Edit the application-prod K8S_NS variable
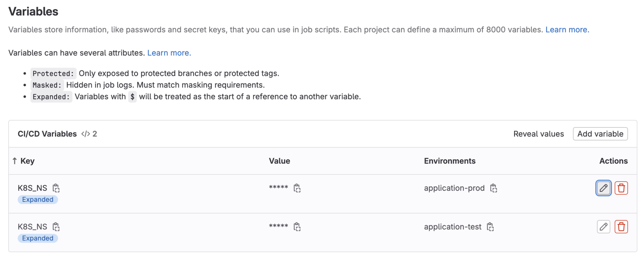 (x=603, y=188)
